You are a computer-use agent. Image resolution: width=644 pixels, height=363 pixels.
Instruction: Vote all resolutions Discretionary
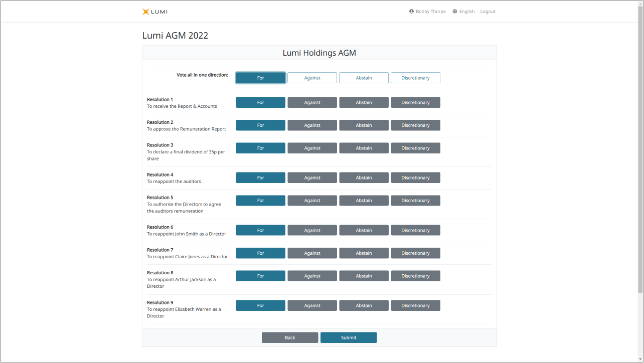click(x=416, y=78)
